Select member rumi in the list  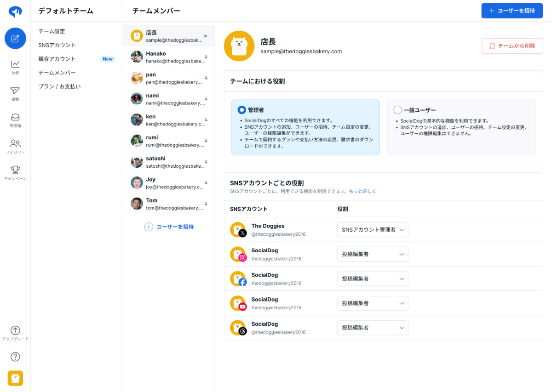pos(169,141)
